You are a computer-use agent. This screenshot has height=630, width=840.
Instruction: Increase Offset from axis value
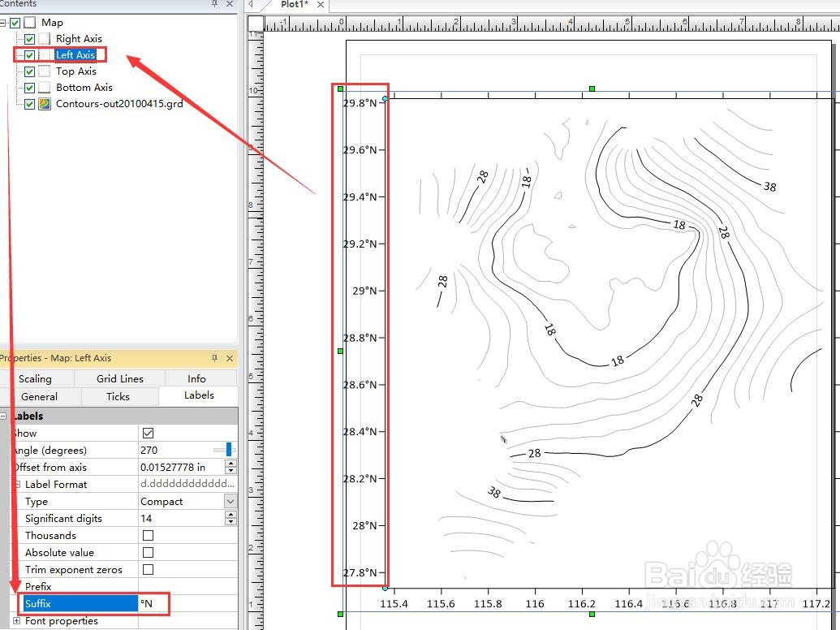point(230,464)
